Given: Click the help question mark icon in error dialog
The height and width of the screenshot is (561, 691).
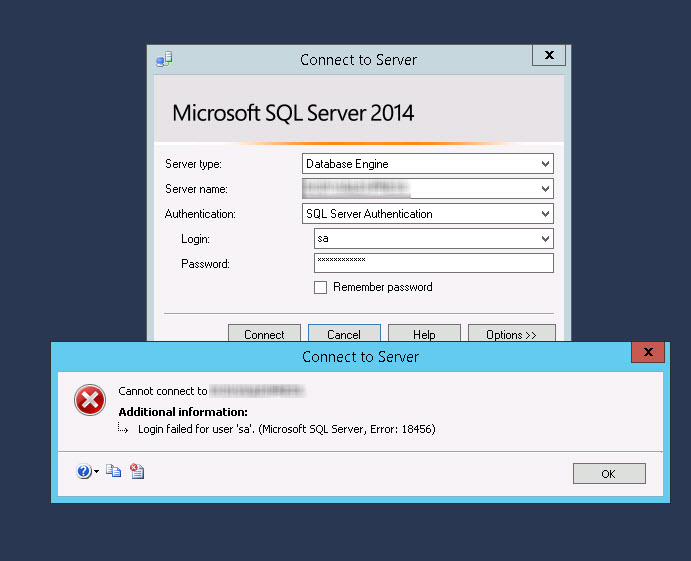Looking at the screenshot, I should 83,471.
